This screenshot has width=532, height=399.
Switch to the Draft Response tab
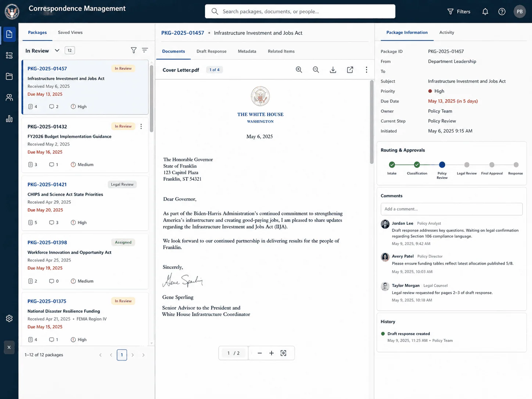coord(212,51)
